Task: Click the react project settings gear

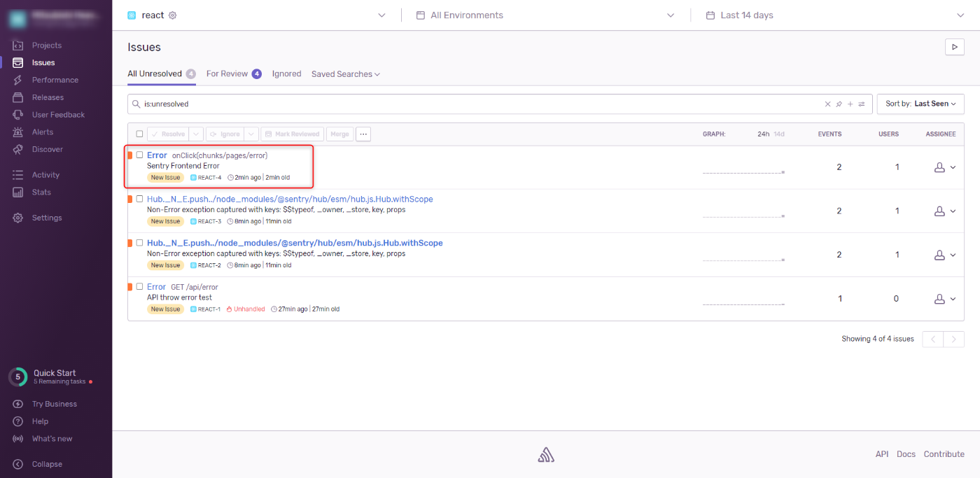Action: pos(173,15)
